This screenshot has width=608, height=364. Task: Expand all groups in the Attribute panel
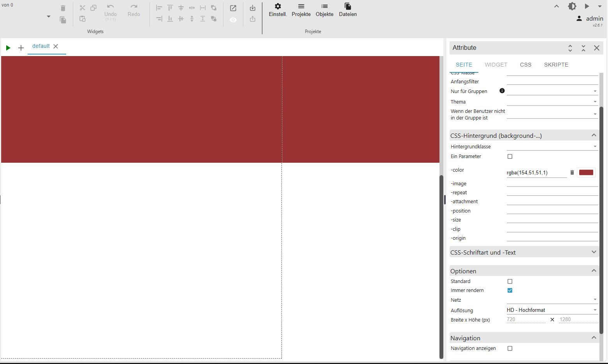tap(570, 48)
